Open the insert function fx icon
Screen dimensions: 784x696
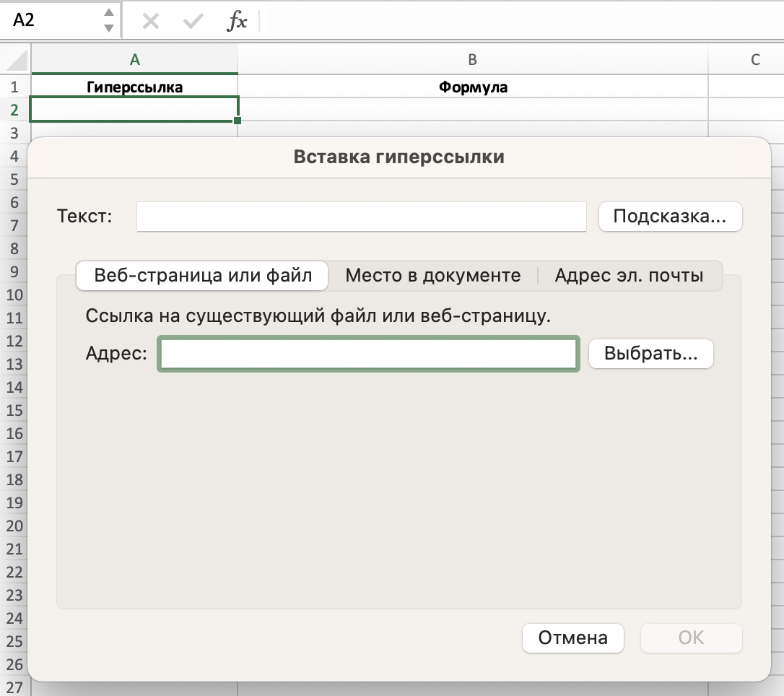pyautogui.click(x=237, y=21)
